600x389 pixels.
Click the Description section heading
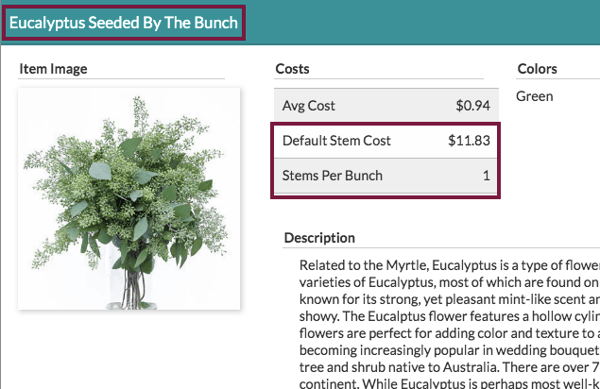click(x=320, y=238)
